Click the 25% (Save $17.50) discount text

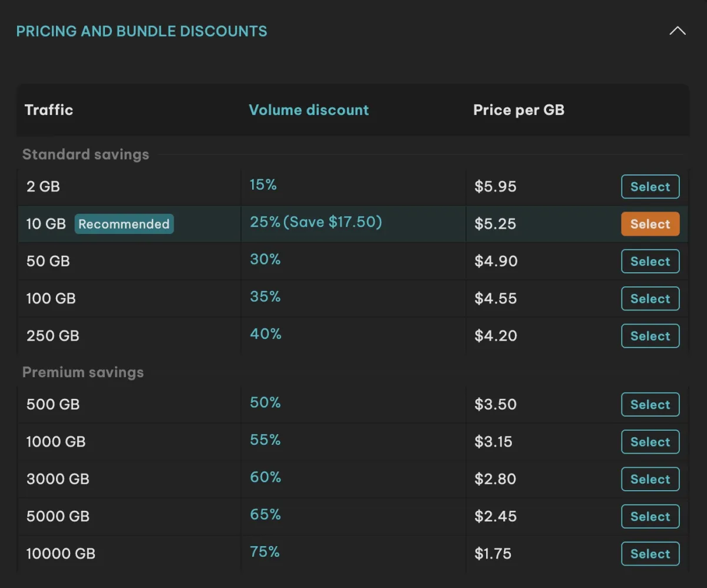(316, 222)
